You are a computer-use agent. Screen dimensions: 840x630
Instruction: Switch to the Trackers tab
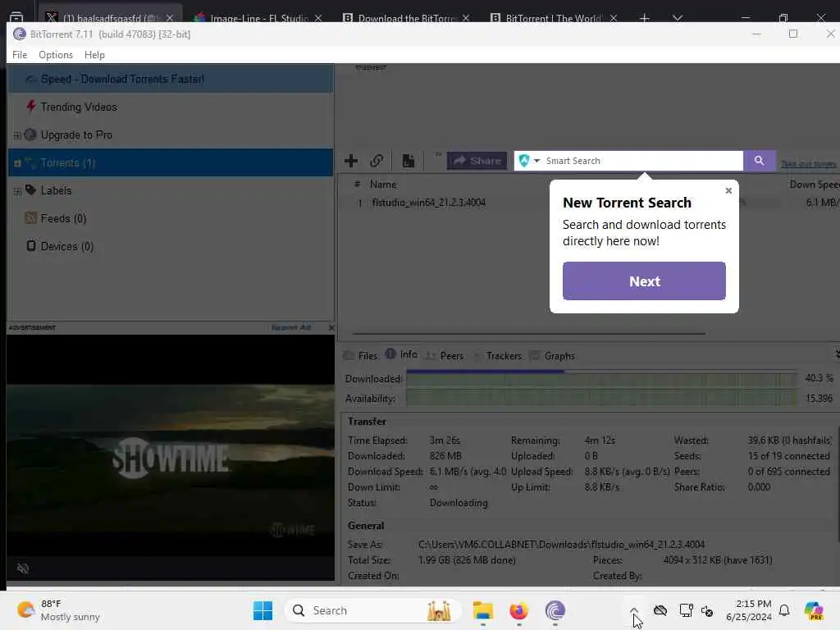[x=498, y=356]
